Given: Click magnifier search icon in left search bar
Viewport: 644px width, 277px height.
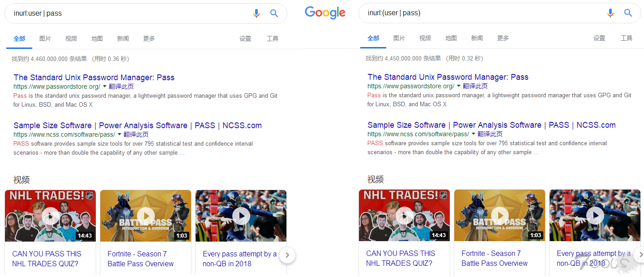Looking at the screenshot, I should click(274, 13).
